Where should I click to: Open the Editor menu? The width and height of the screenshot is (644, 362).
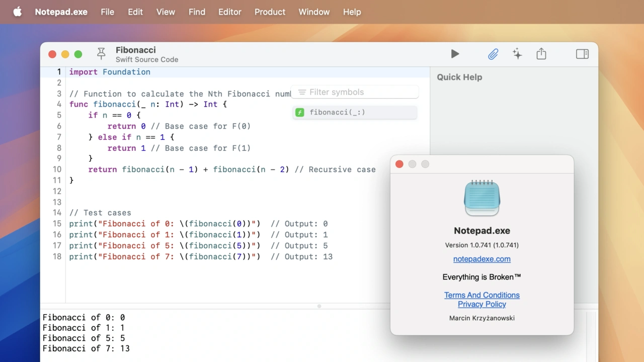(229, 12)
